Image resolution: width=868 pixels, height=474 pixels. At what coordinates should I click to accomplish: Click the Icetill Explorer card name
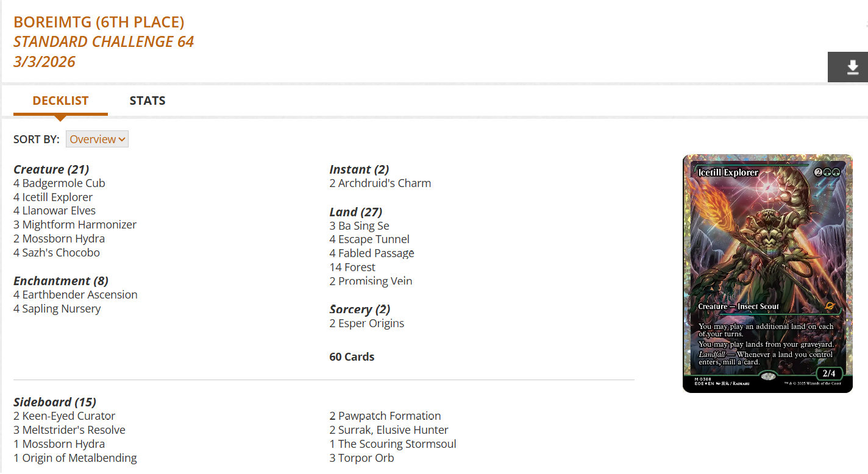point(57,197)
